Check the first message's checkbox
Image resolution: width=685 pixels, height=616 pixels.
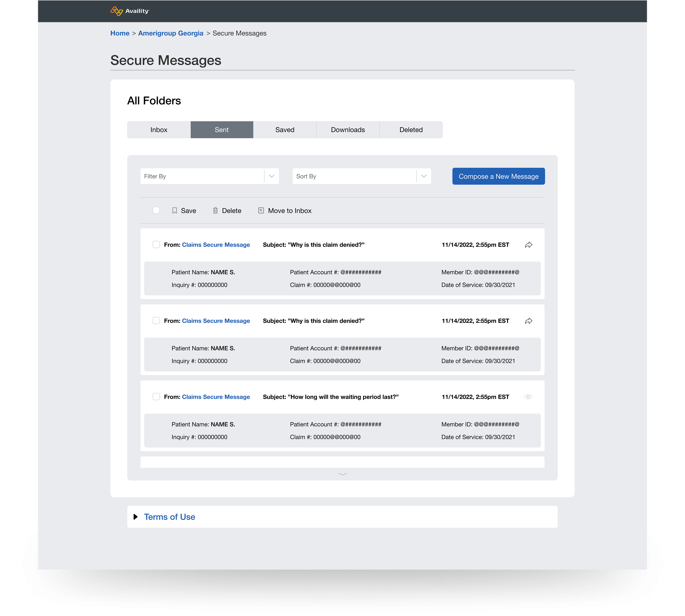(156, 244)
